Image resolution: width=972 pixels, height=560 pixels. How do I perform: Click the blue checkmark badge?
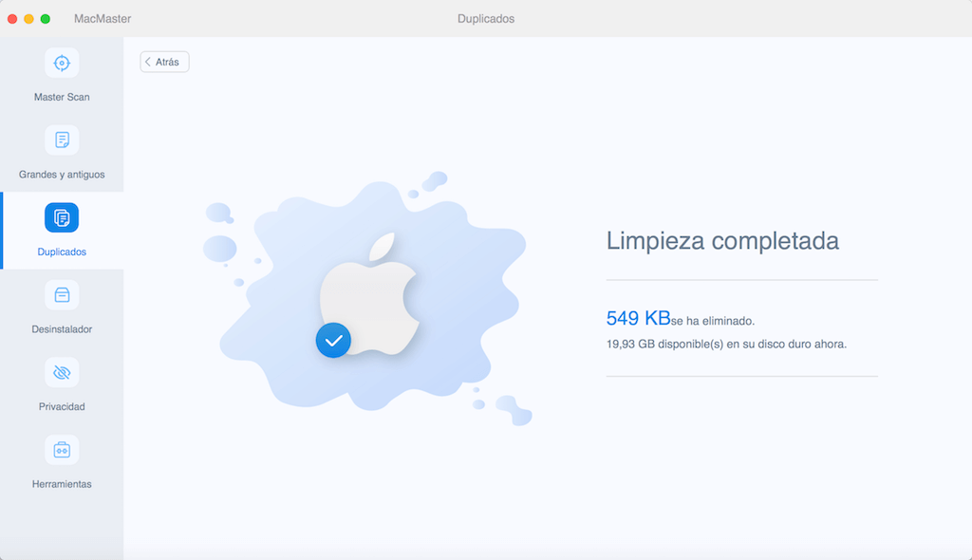333,340
